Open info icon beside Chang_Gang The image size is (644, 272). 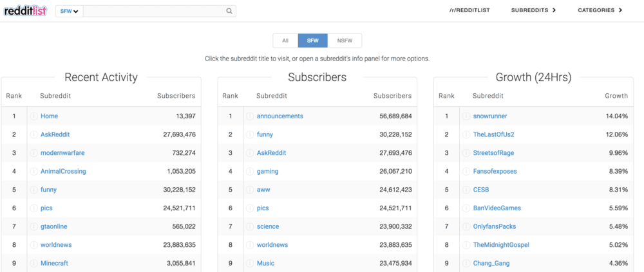coord(466,263)
